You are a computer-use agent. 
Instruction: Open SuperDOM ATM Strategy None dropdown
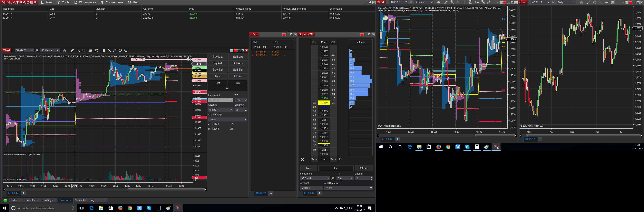click(x=348, y=188)
